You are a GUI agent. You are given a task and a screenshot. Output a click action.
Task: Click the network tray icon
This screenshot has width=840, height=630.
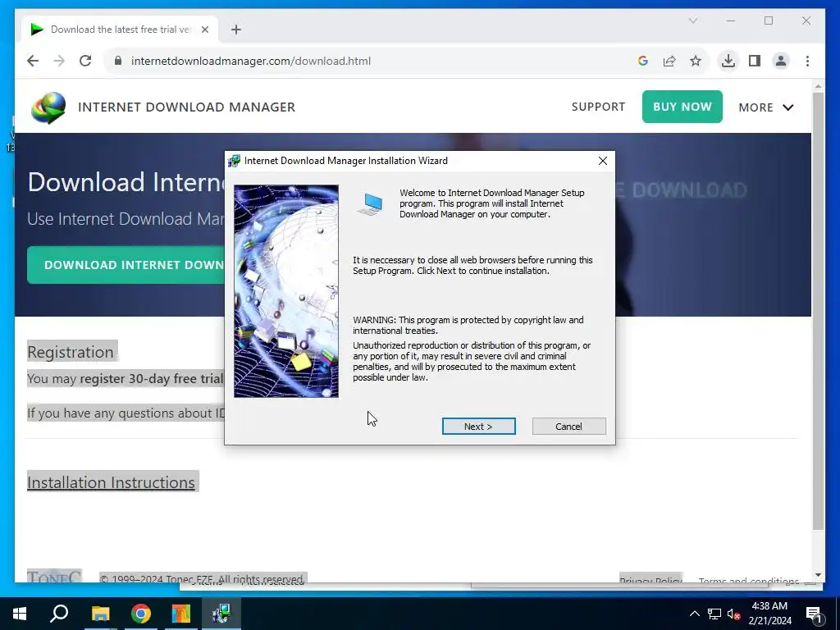714,614
